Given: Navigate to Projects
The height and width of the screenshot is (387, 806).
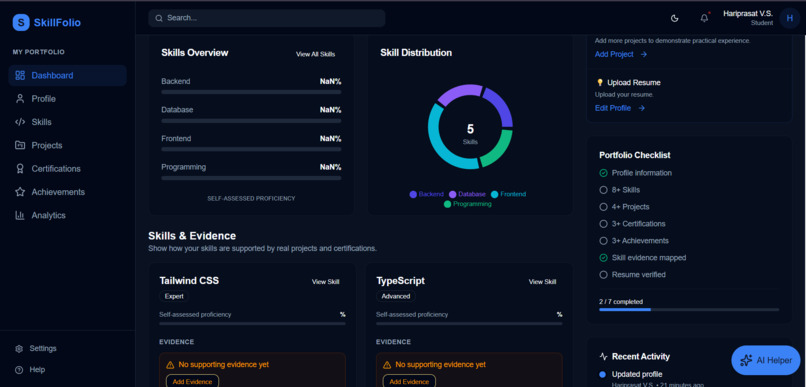Looking at the screenshot, I should [67, 145].
